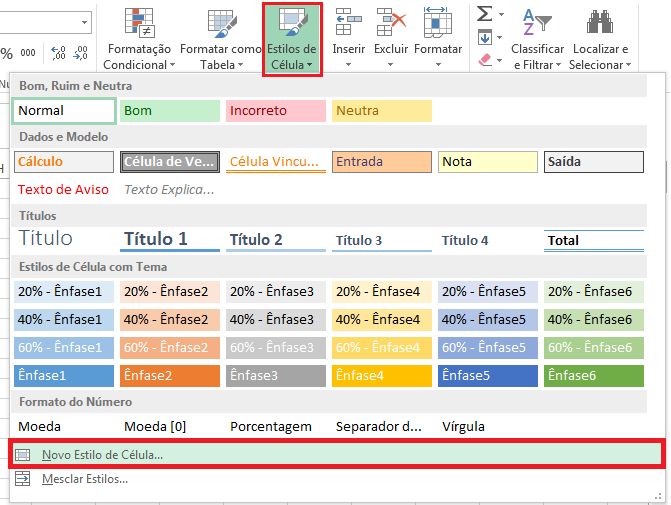The width and height of the screenshot is (671, 505).
Task: Select Novo Estilo de Célula option
Action: tap(102, 454)
